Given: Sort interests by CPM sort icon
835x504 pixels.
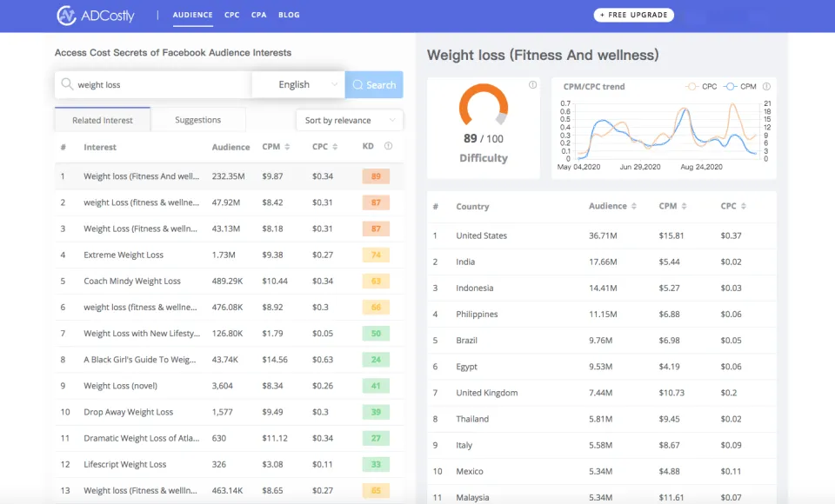Looking at the screenshot, I should pyautogui.click(x=287, y=147).
